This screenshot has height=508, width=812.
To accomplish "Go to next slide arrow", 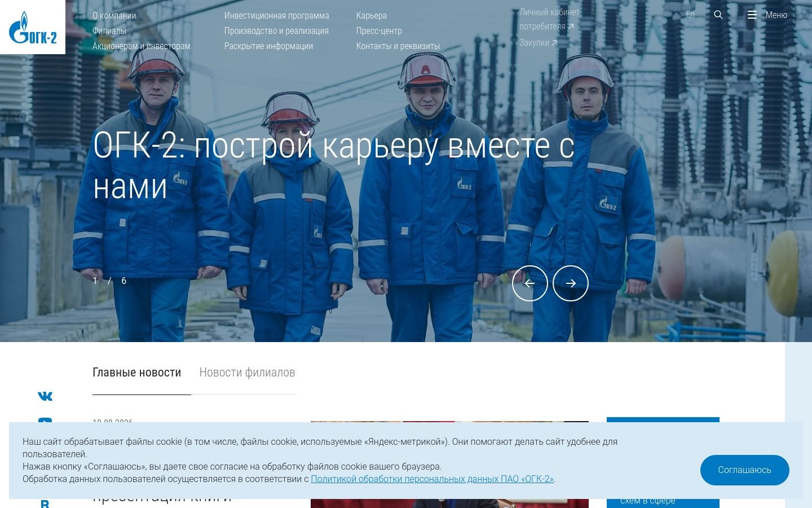I will tap(571, 283).
